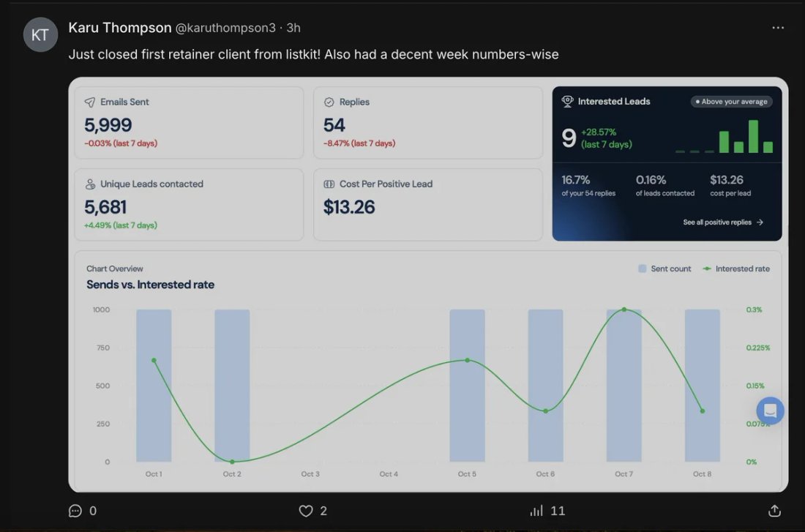The width and height of the screenshot is (805, 532).
Task: Click the -0.03% (last 7 days) change
Action: click(x=121, y=143)
